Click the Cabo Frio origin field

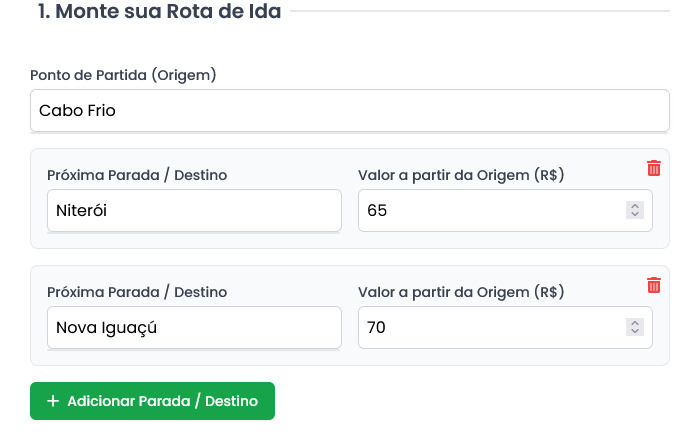(x=349, y=110)
